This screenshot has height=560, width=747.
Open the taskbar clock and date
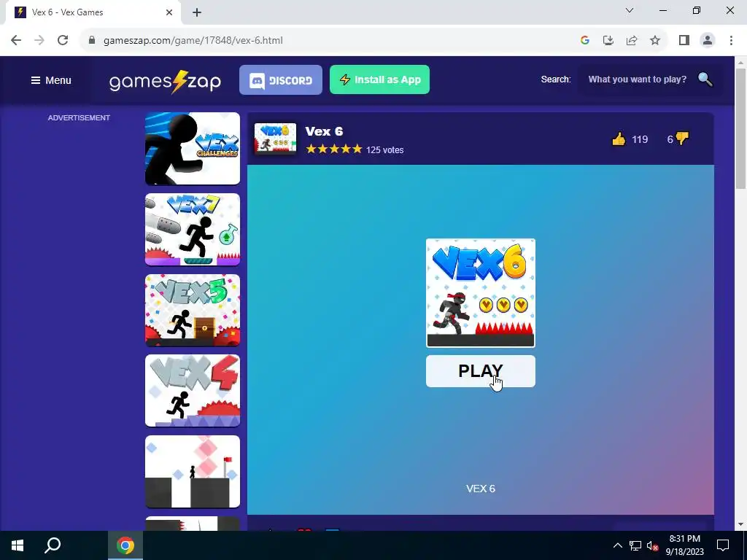[x=684, y=545]
